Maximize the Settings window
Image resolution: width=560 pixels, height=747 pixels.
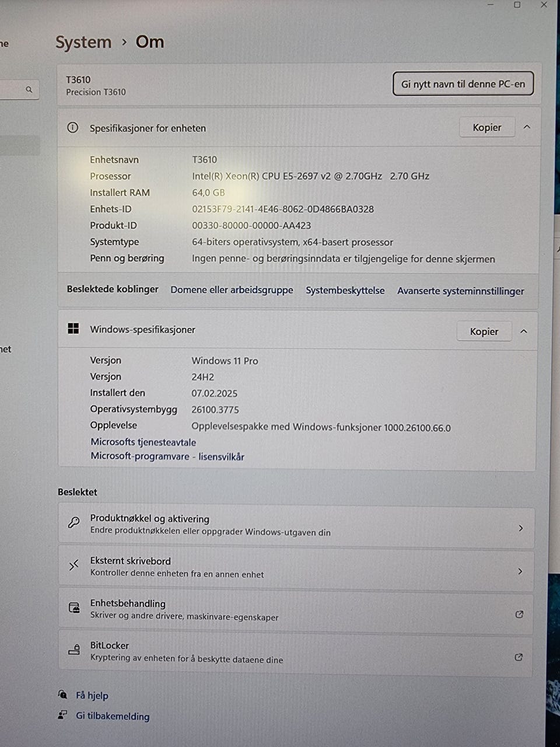pyautogui.click(x=517, y=5)
